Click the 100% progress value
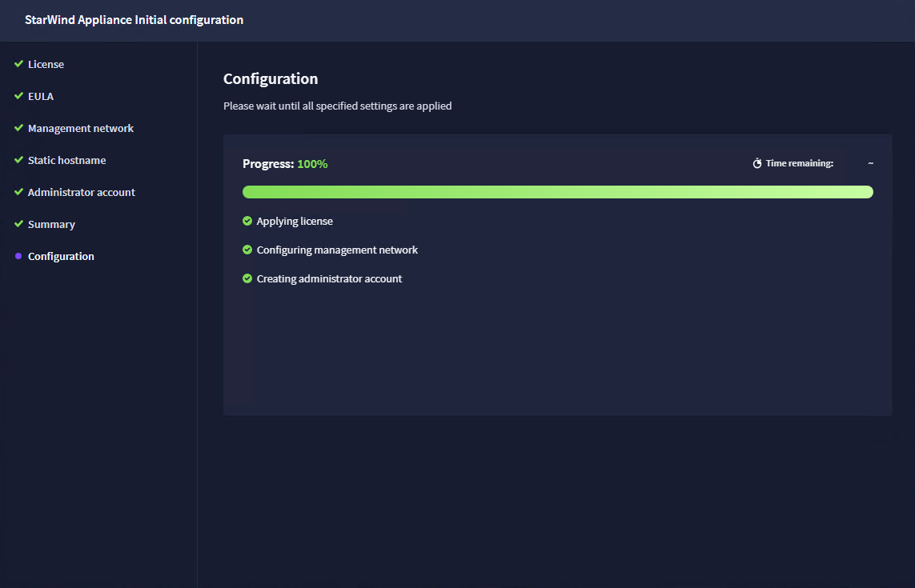This screenshot has width=915, height=588. [312, 164]
